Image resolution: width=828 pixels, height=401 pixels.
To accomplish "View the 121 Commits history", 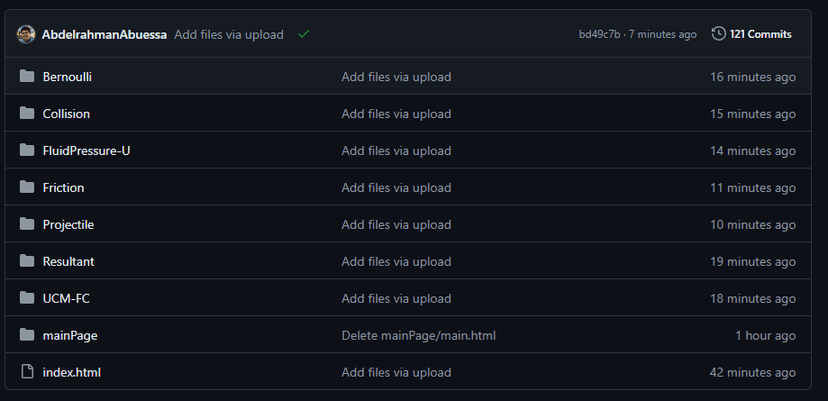I will click(760, 34).
